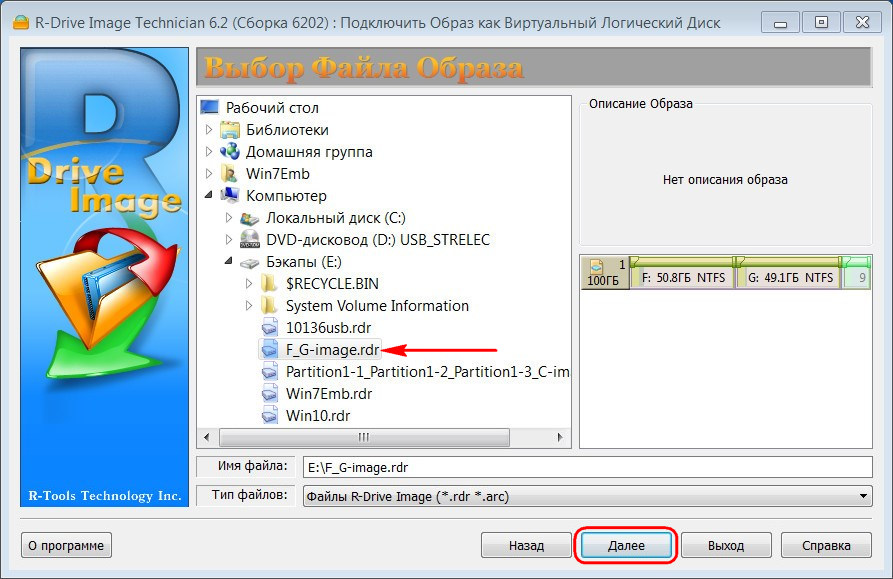
Task: Click the Имя файла input field
Action: click(588, 467)
